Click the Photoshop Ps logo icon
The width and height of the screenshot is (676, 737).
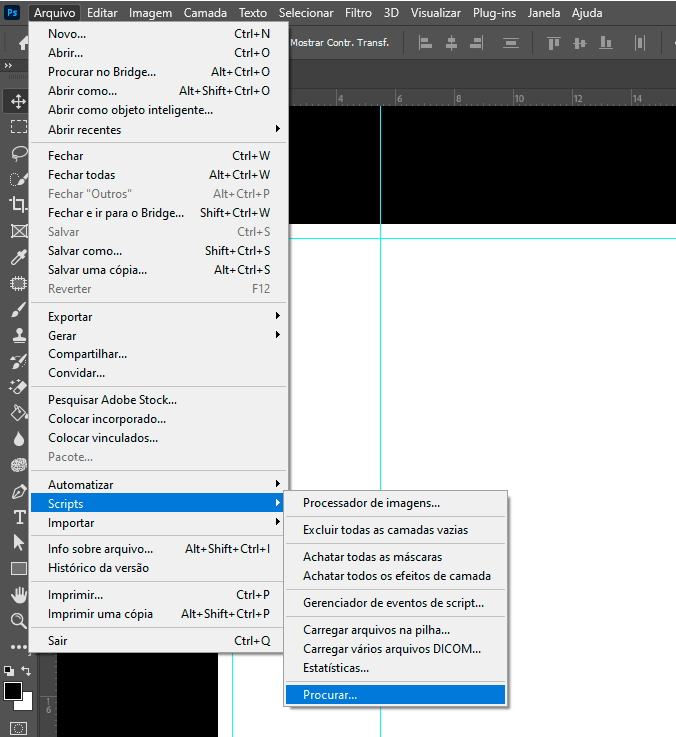click(12, 13)
